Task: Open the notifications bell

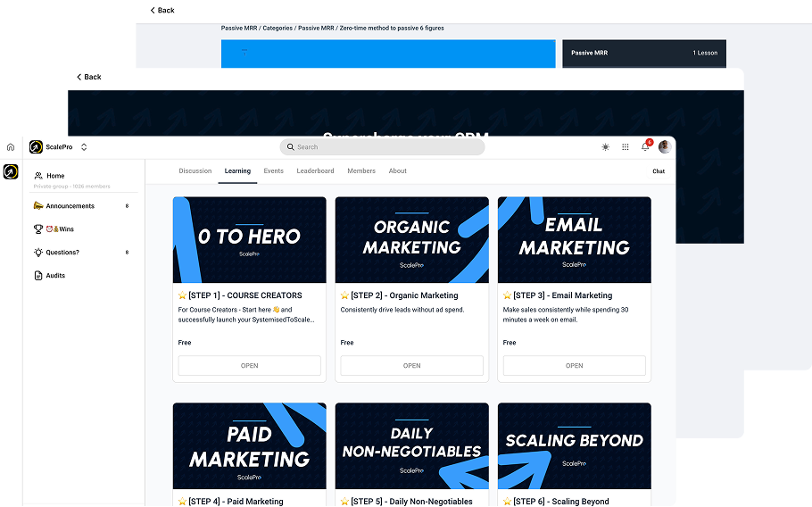Action: [x=645, y=147]
